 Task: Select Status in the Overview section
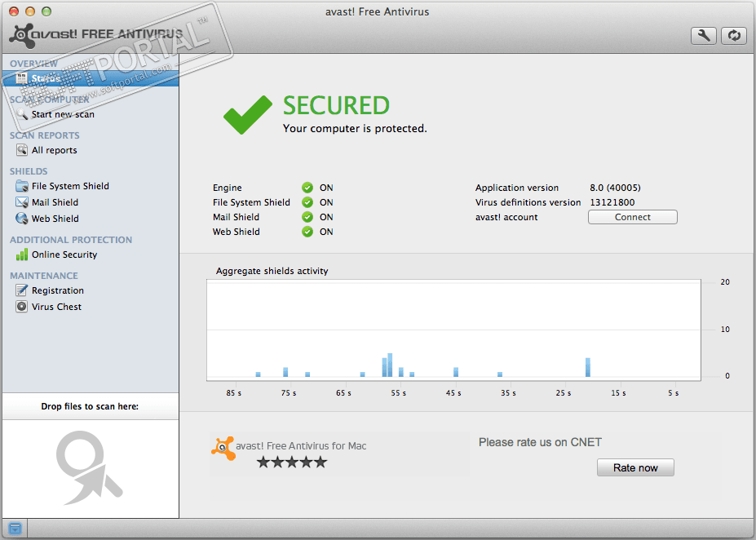click(x=91, y=78)
